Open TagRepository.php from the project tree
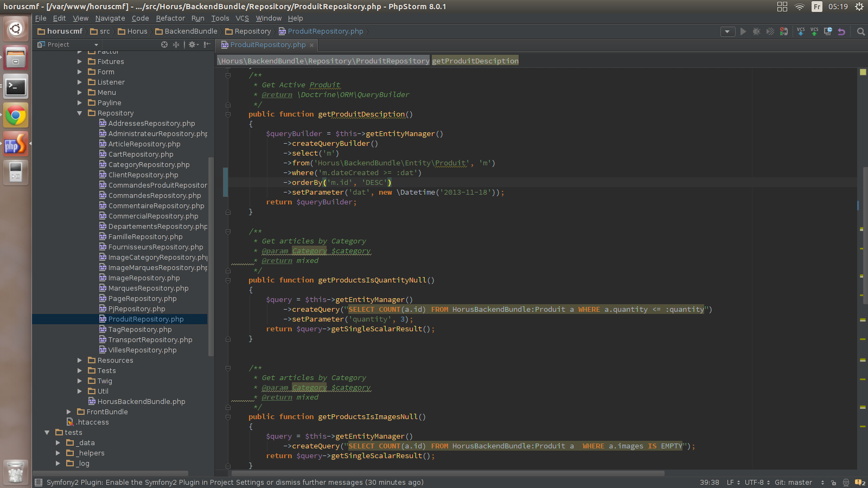Image resolution: width=868 pixels, height=488 pixels. click(140, 330)
